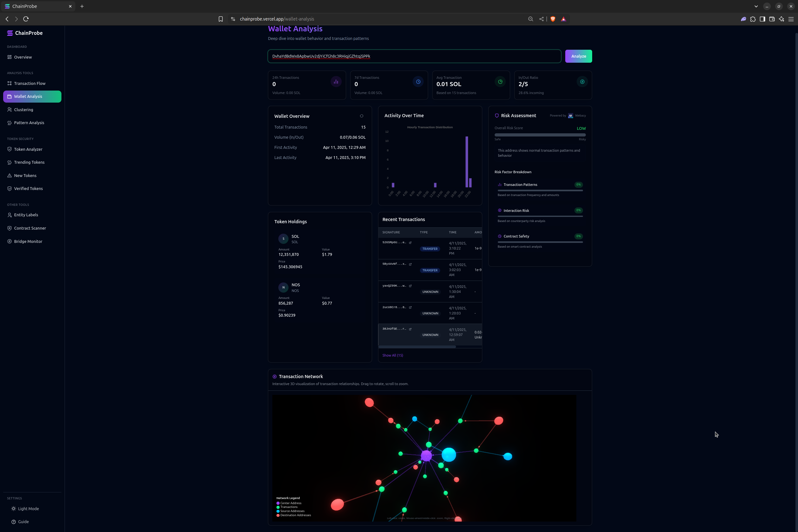Click the Webacy logo
This screenshot has width=798, height=532.
point(571,116)
